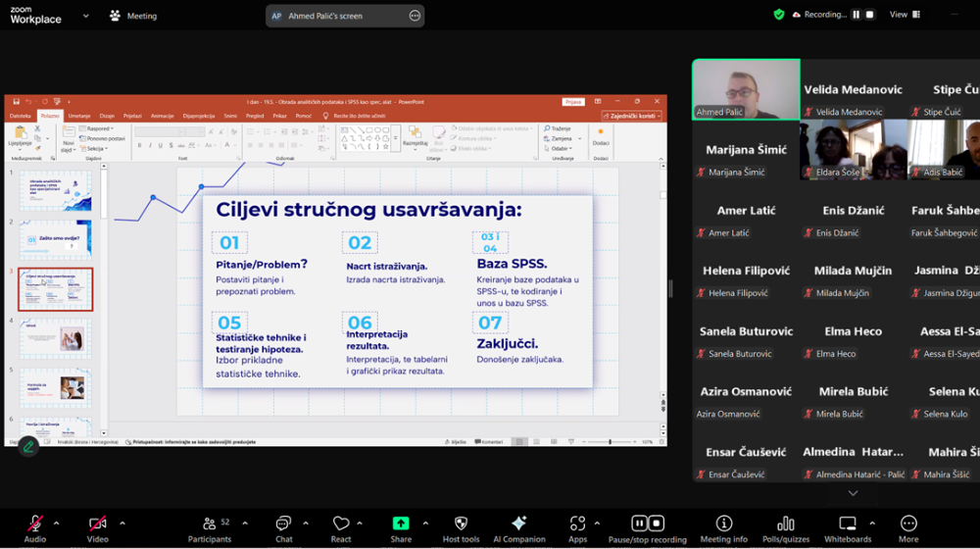Click the Save icon in PowerPoint title bar
Screen dimensions: 980x549
[17, 101]
